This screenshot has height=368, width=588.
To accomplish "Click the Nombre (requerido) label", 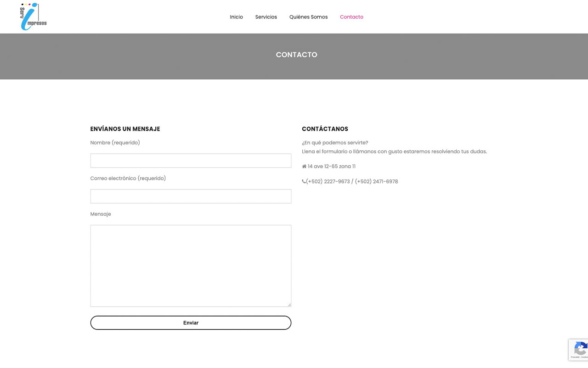I will [115, 143].
